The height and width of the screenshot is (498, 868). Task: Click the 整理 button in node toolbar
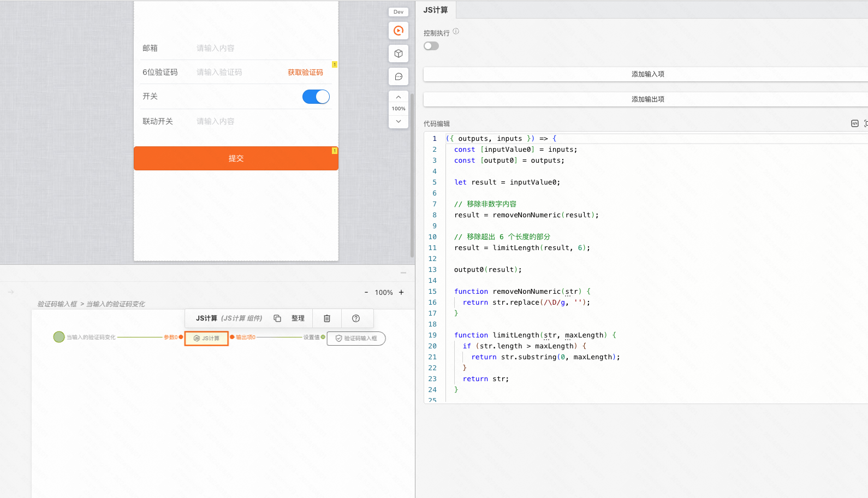coord(298,318)
